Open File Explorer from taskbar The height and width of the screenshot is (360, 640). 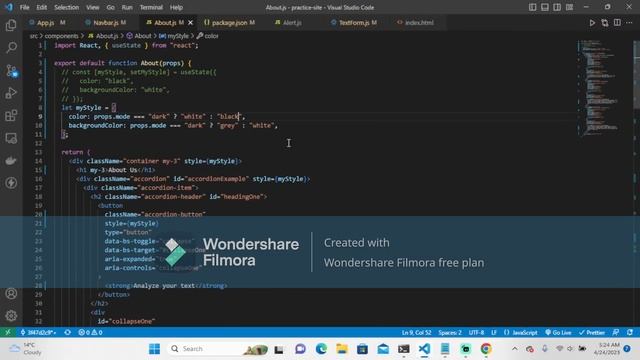(342, 349)
